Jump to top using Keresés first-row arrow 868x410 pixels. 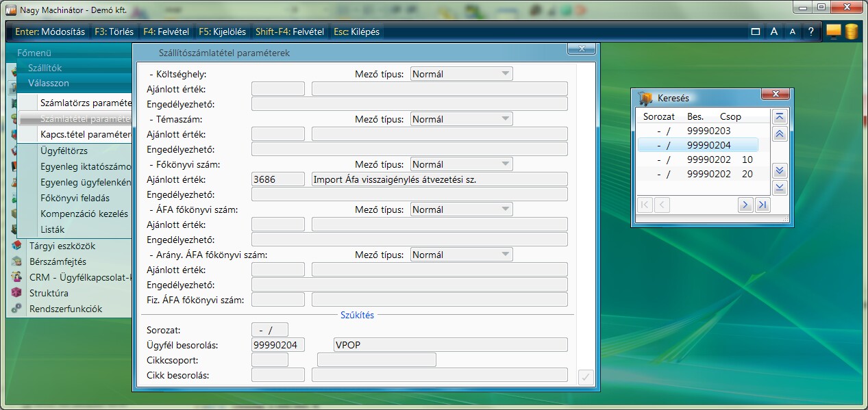click(779, 117)
